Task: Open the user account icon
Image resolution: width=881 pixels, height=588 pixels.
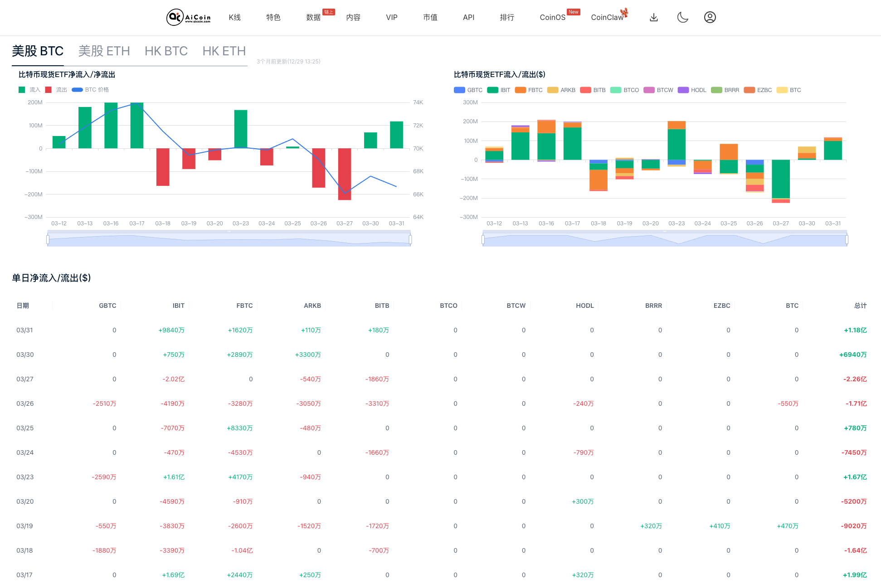Action: (710, 17)
